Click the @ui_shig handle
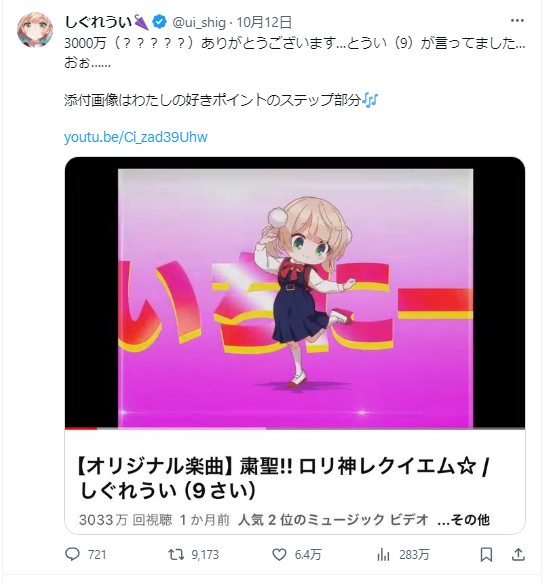Image resolution: width=557 pixels, height=583 pixels. click(x=199, y=22)
